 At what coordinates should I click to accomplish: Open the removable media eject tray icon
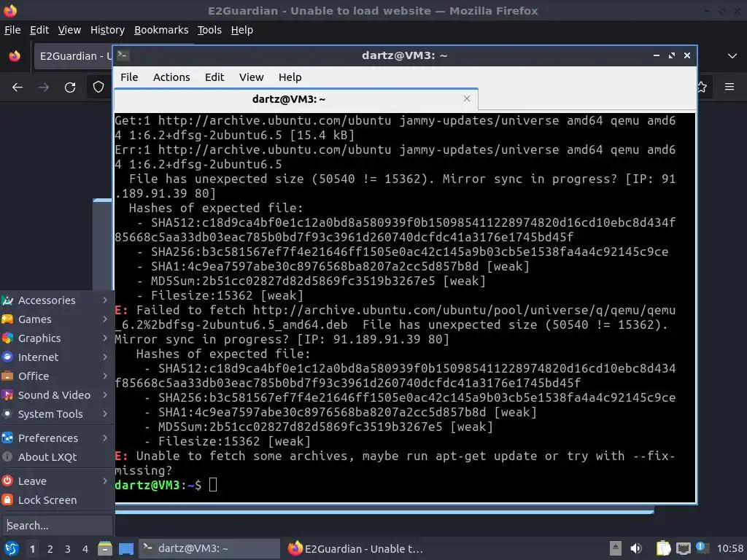(616, 548)
